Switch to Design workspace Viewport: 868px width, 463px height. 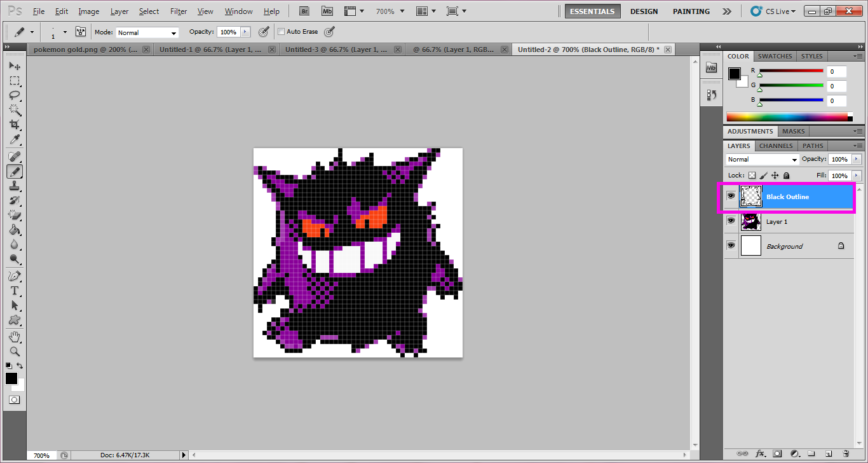pyautogui.click(x=644, y=11)
